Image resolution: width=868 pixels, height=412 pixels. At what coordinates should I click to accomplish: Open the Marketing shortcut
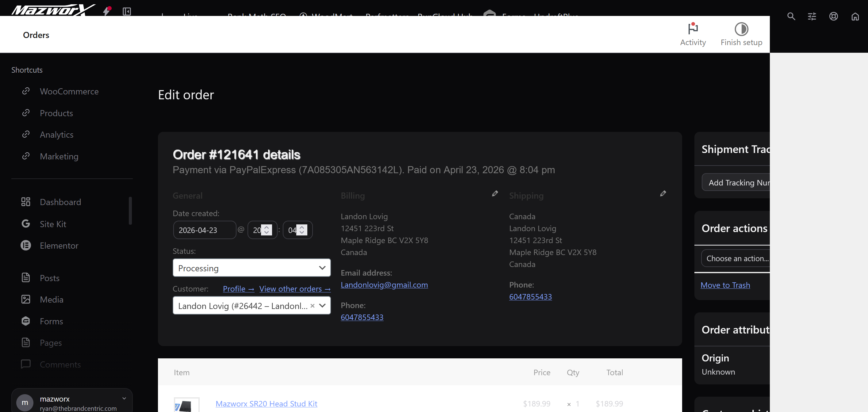(x=59, y=156)
